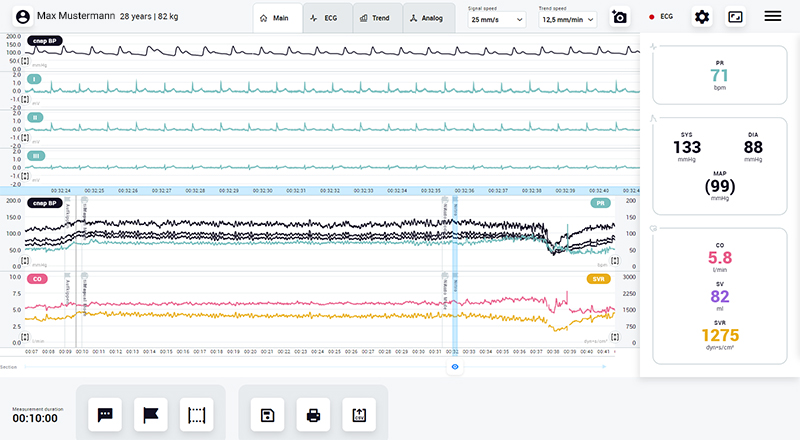Image resolution: width=800 pixels, height=440 pixels.
Task: Open the Signal speed dropdown
Action: 496,19
